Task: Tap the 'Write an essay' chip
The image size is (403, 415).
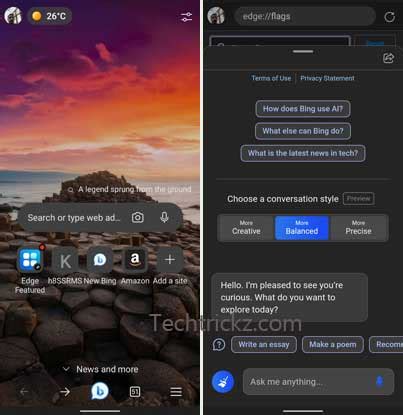Action: pyautogui.click(x=264, y=344)
